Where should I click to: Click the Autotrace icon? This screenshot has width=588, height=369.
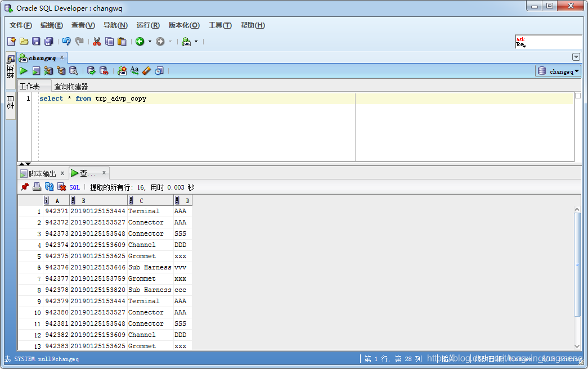click(48, 70)
